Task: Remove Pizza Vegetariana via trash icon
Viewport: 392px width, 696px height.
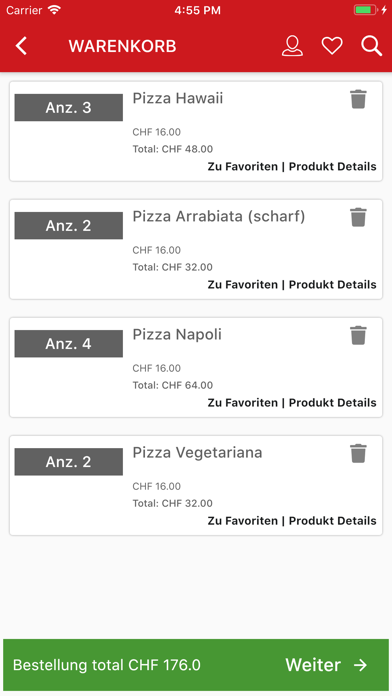Action: click(x=358, y=453)
